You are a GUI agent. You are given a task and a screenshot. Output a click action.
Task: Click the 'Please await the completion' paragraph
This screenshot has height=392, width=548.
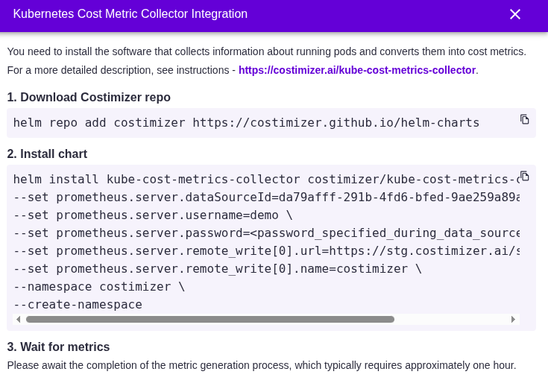click(x=262, y=365)
